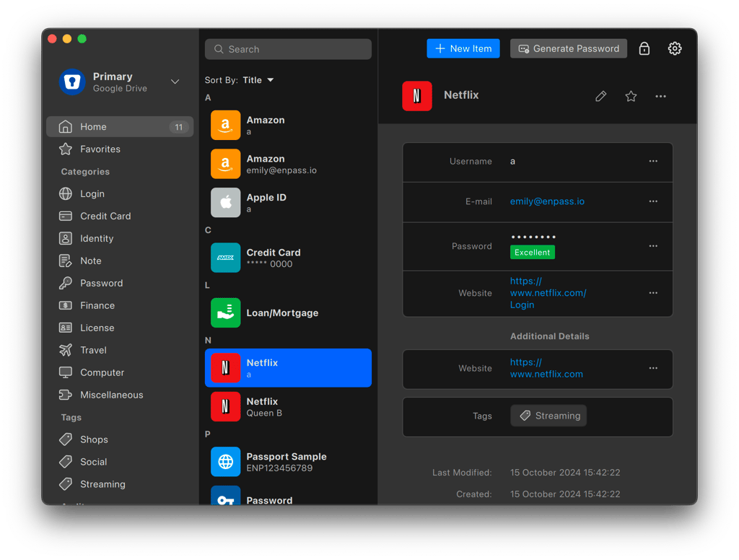This screenshot has height=560, width=739.
Task: Click the pencil edit icon for Netflix
Action: point(600,96)
